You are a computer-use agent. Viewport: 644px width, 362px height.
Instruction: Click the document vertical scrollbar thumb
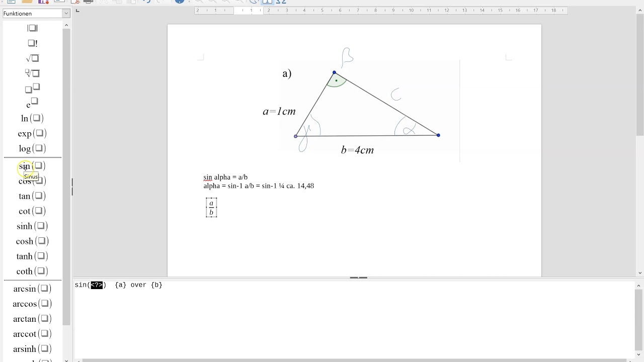639,75
